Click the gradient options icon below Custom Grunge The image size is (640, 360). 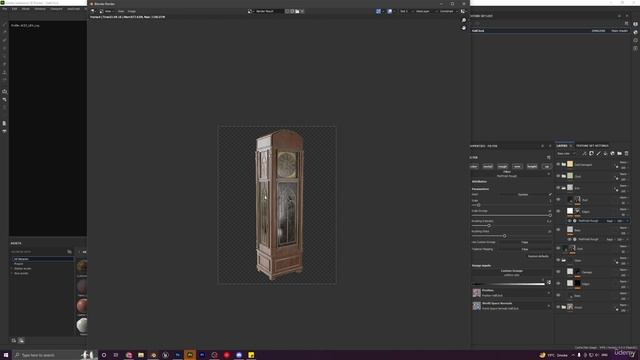click(549, 282)
